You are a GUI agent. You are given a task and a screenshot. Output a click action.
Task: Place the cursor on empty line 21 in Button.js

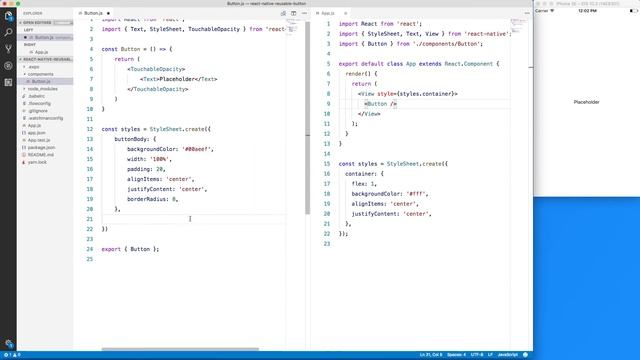(194, 219)
